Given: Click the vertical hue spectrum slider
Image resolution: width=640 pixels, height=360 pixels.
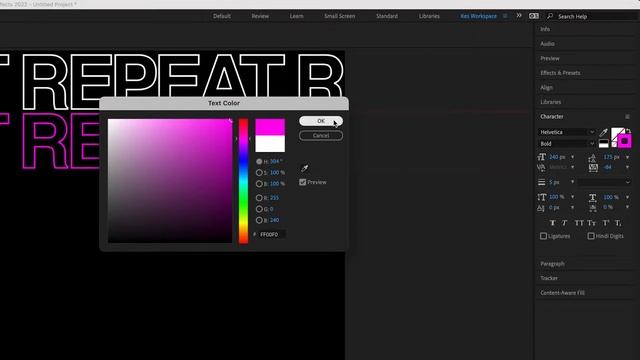Looking at the screenshot, I should tap(243, 181).
